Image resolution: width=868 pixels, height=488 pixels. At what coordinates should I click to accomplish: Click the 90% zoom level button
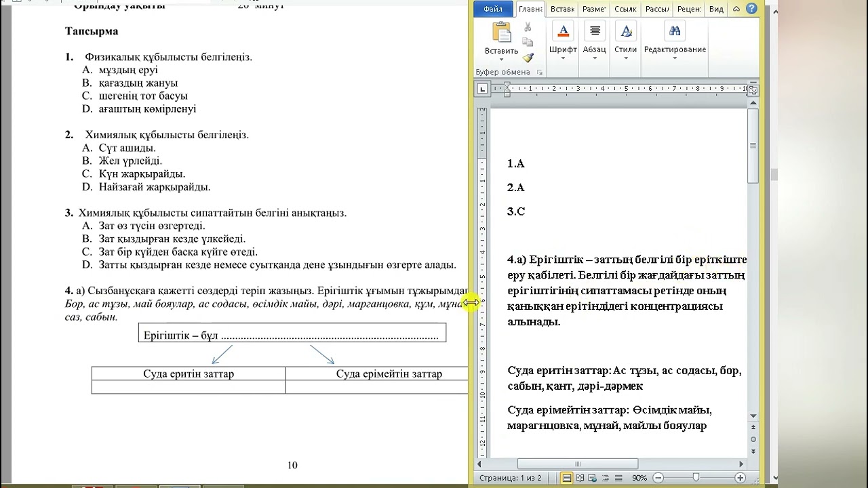(639, 478)
